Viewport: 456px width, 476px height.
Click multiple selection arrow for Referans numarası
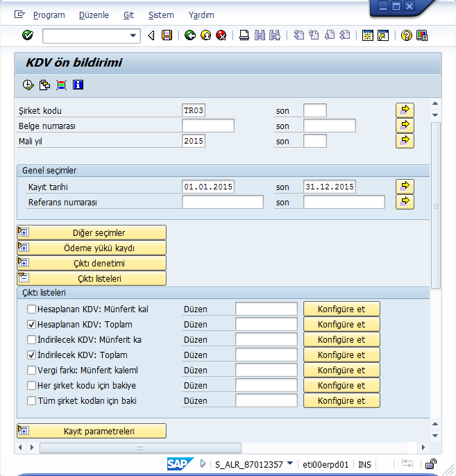pyautogui.click(x=405, y=202)
